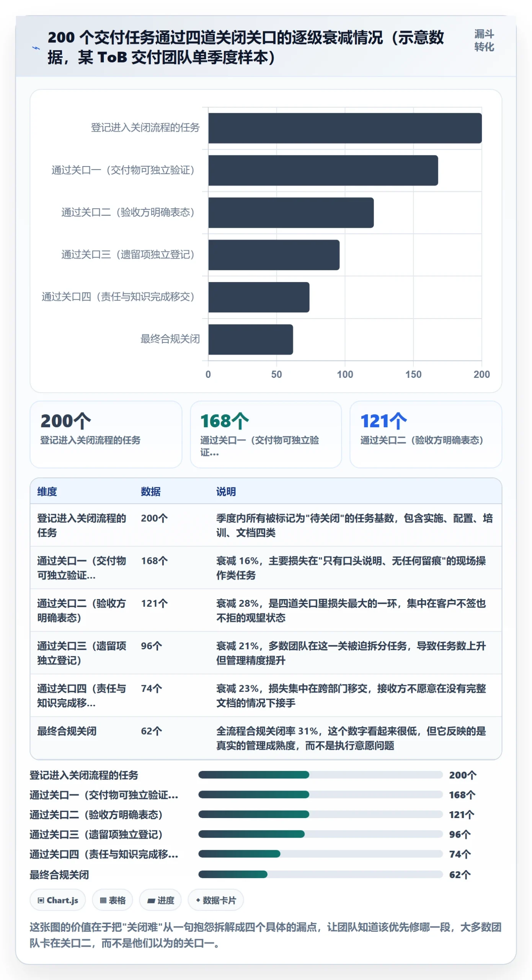The width and height of the screenshot is (532, 980).
Task: Click the chart bar for 通过关口四
Action: [259, 297]
